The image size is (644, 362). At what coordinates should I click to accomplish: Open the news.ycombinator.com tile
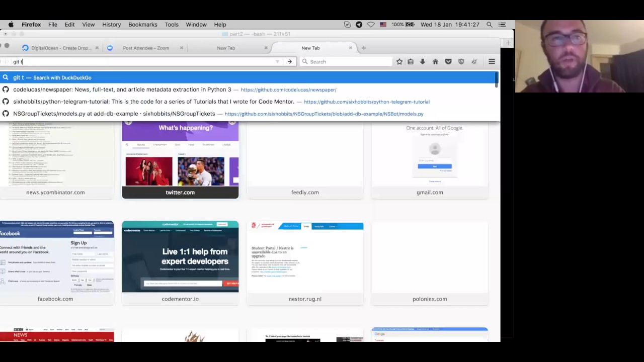pyautogui.click(x=55, y=160)
